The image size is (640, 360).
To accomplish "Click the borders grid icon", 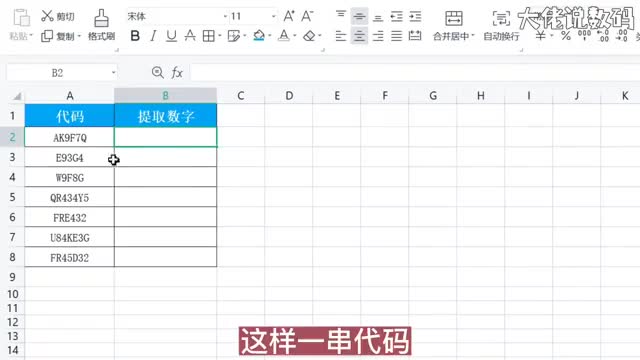I will pos(209,36).
